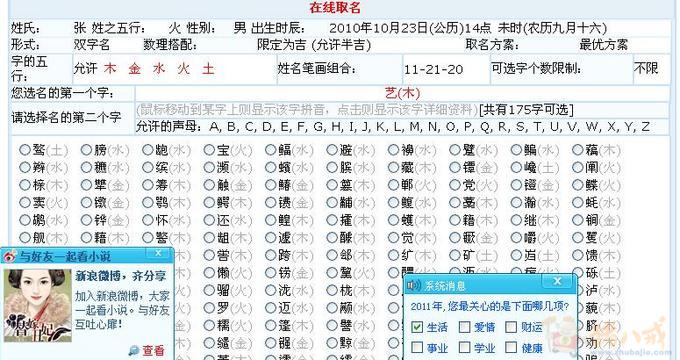680x360 pixels.
Task: Click the 新浪微博，齐分享 heading
Action: click(121, 276)
